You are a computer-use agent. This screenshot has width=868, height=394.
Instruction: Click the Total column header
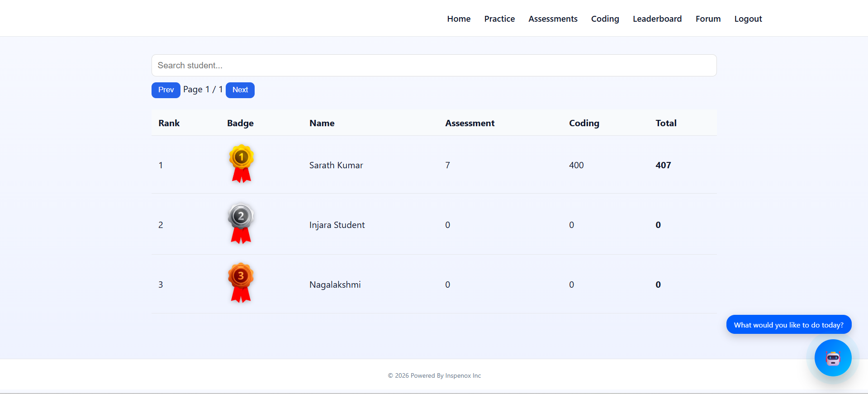click(x=666, y=123)
